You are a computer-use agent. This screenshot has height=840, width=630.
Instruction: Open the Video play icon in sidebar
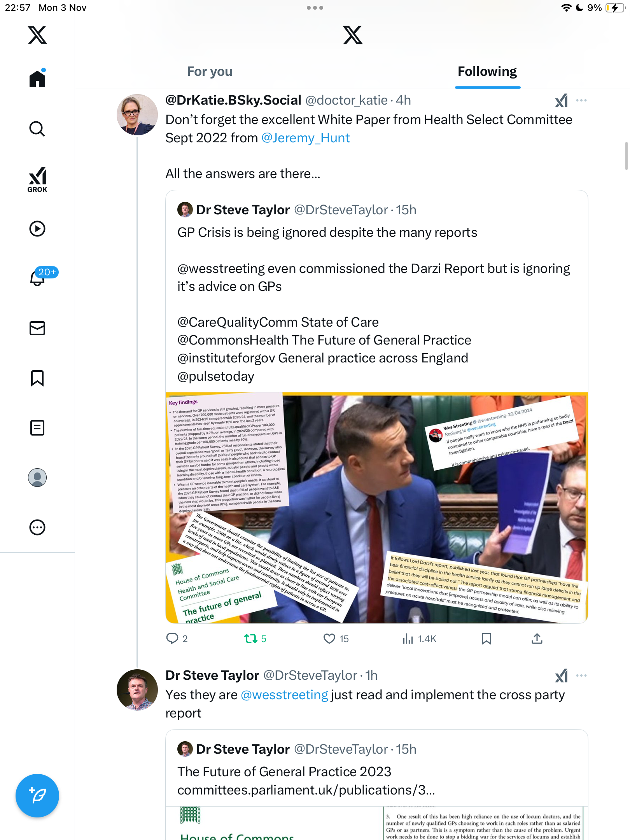point(37,229)
